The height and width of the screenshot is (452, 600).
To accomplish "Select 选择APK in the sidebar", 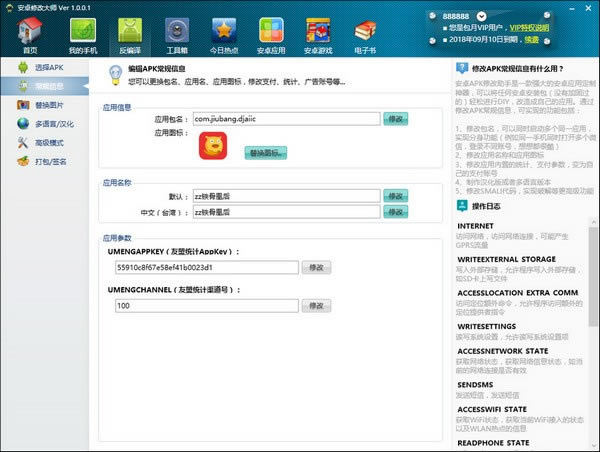I will pos(48,67).
